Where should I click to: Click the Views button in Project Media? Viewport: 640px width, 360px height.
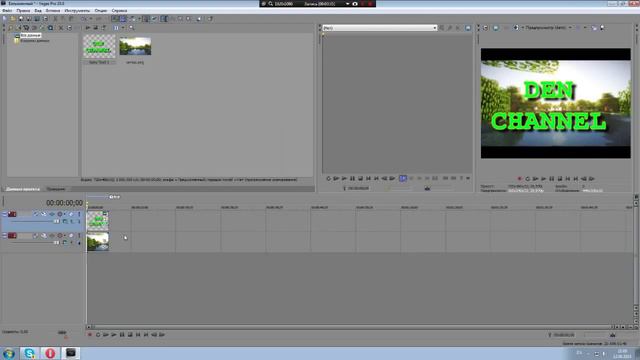pyautogui.click(x=116, y=28)
